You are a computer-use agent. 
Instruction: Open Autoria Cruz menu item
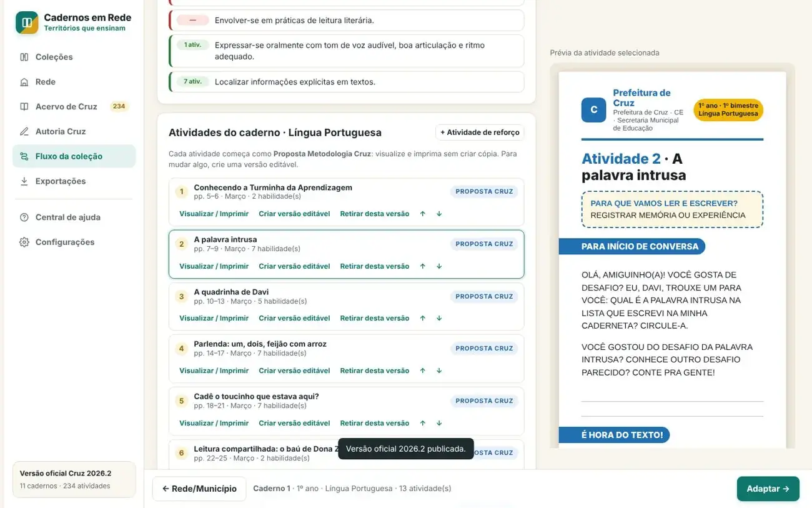coord(74,132)
